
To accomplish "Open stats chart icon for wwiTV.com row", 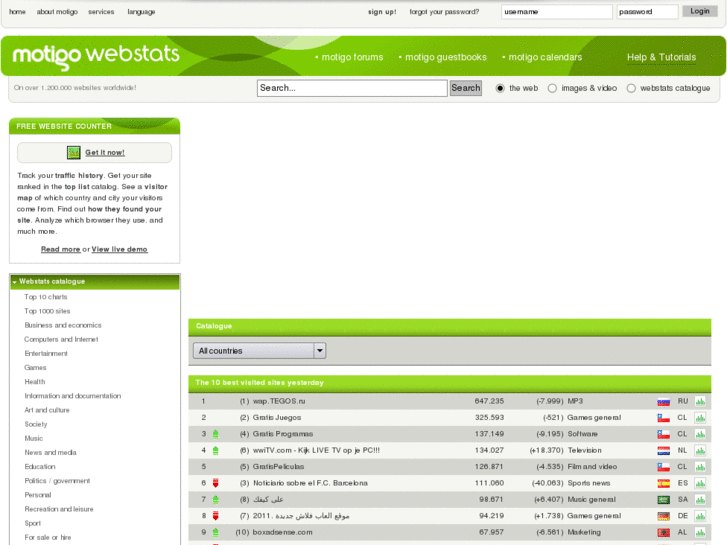I will 700,450.
